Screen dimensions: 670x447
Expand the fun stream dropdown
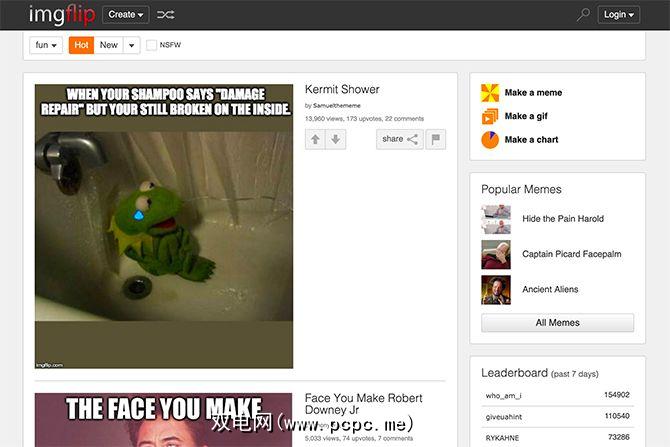pyautogui.click(x=46, y=45)
